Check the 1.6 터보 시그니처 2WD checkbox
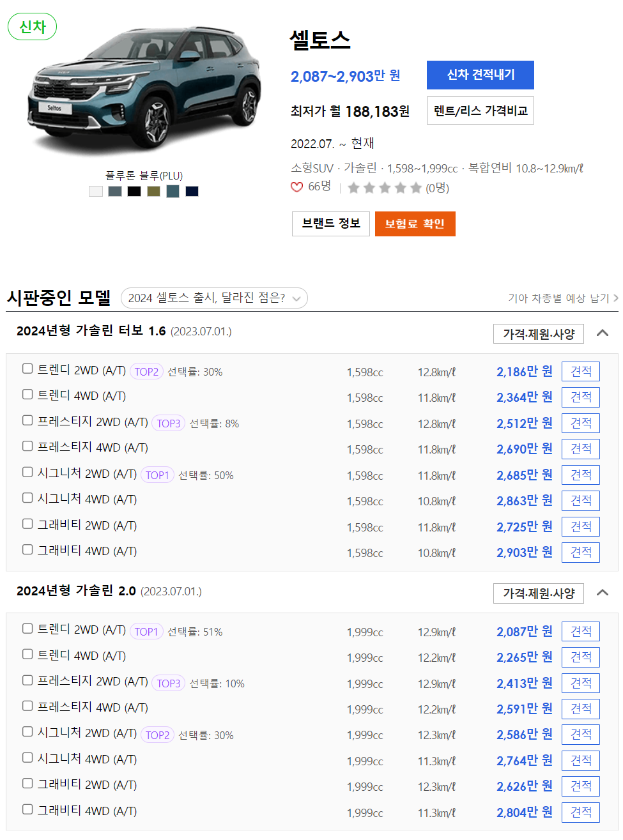 [x=27, y=472]
